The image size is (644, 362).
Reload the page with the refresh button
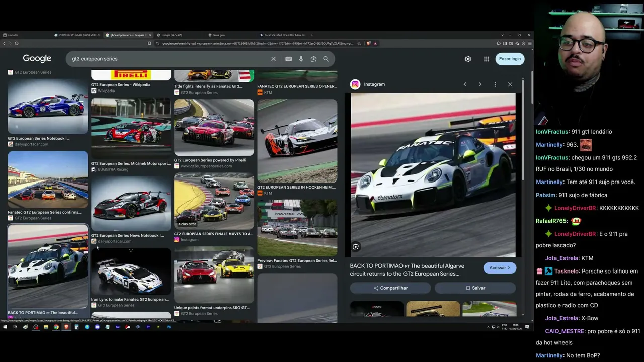(17, 43)
